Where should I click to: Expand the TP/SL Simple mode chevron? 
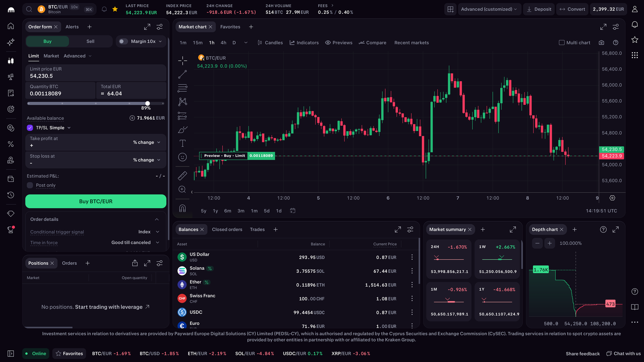click(69, 128)
